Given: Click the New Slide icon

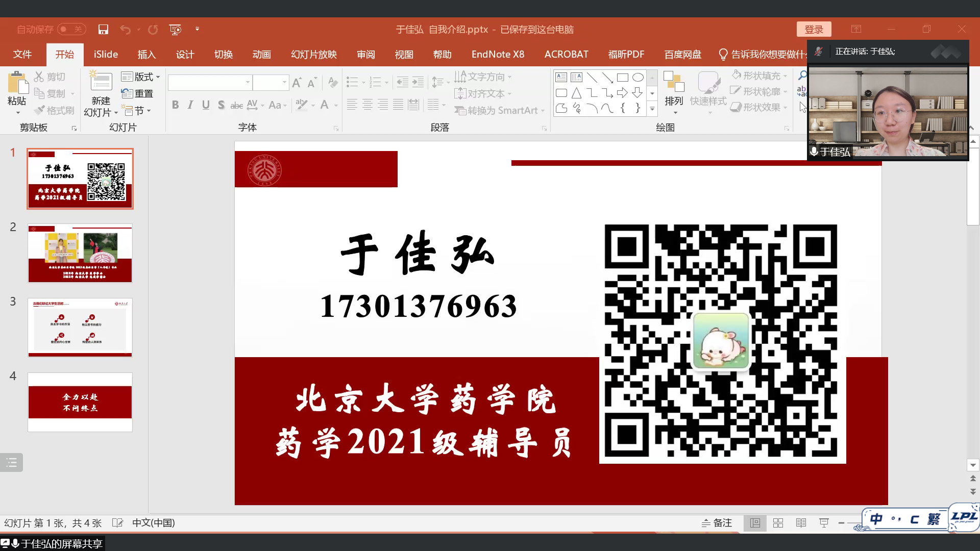Looking at the screenshot, I should tap(101, 82).
